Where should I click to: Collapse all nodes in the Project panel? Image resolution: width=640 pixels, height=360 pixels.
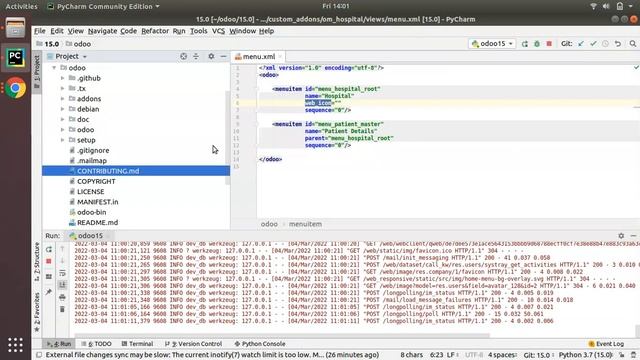tap(196, 56)
